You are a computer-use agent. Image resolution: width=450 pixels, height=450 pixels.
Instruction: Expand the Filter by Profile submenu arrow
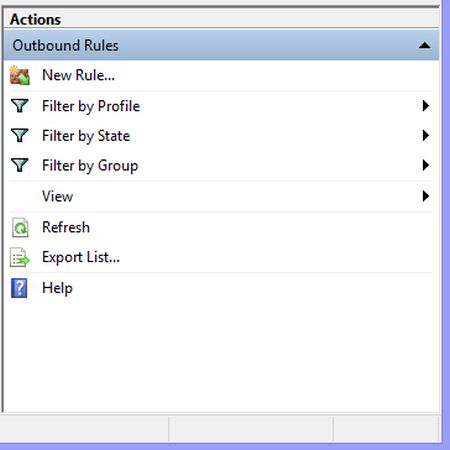point(426,106)
